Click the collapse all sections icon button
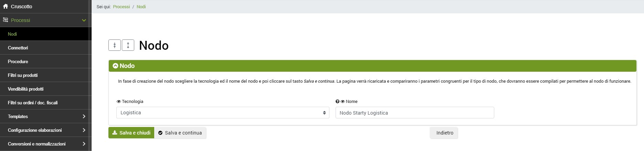The image size is (644, 151). tap(115, 45)
